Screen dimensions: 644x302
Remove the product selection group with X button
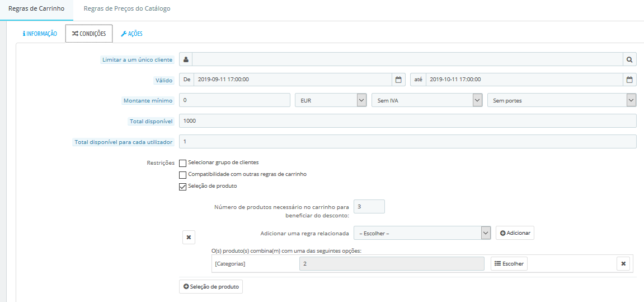189,238
